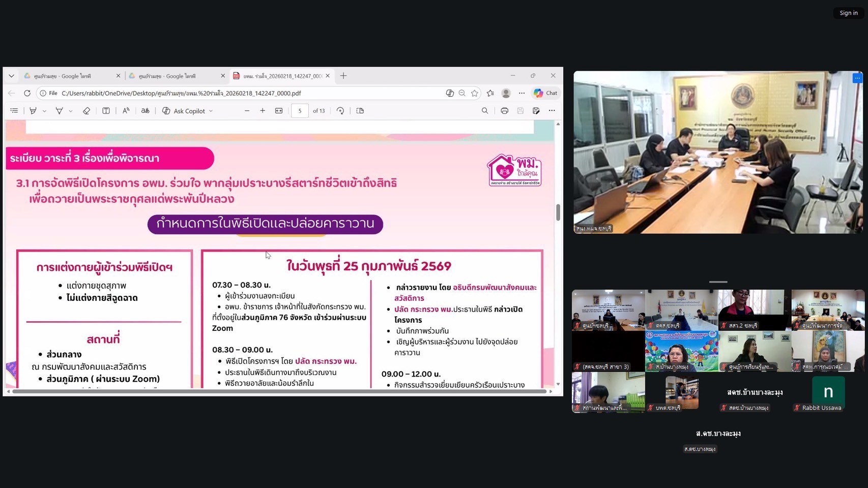Select the Erase tool in PDF toolbar
Image resolution: width=868 pixels, height=488 pixels.
point(86,111)
